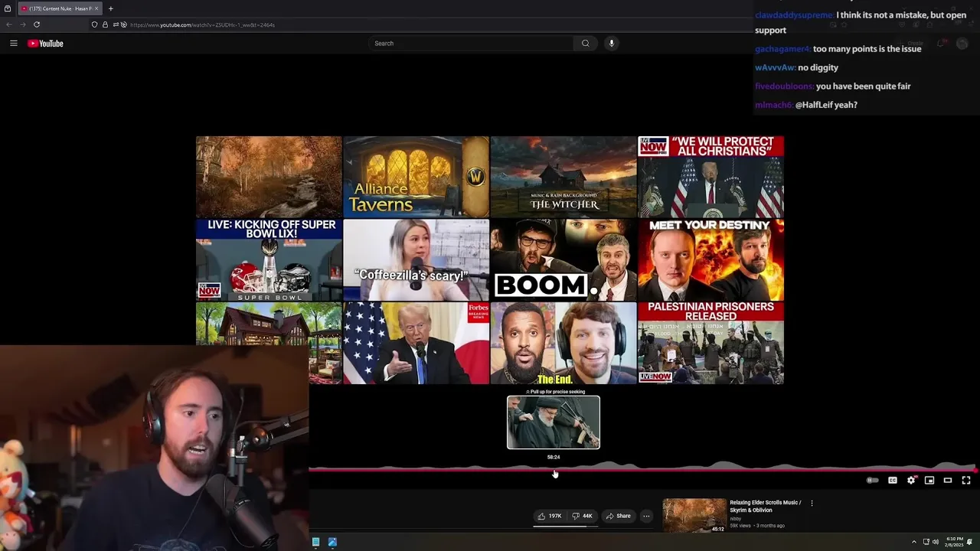Click the search magnifier button
980x551 pixels.
pos(586,44)
